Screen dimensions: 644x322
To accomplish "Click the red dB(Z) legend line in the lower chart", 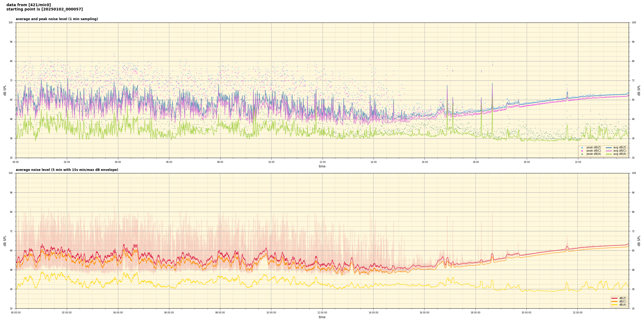I will coord(614,298).
